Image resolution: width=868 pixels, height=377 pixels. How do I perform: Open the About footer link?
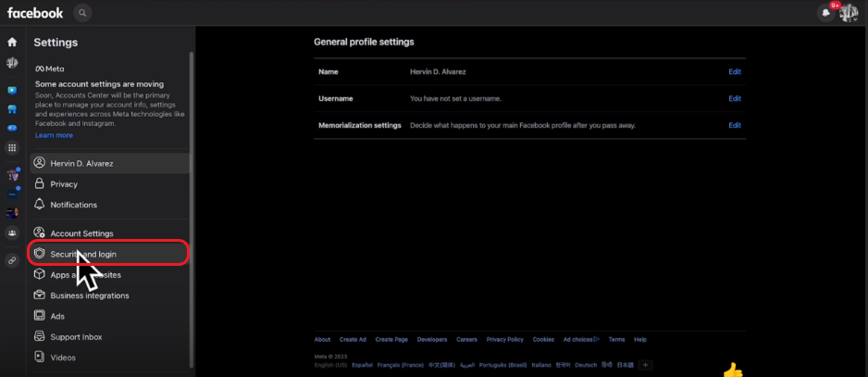point(322,339)
